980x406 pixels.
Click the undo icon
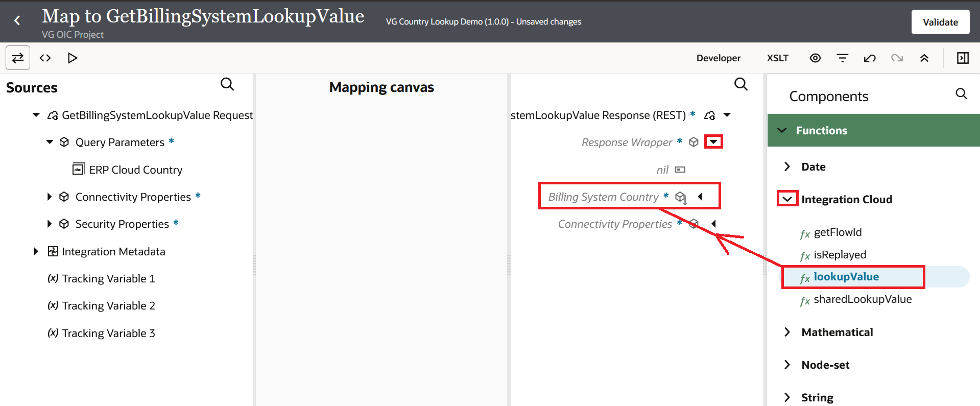pyautogui.click(x=869, y=58)
